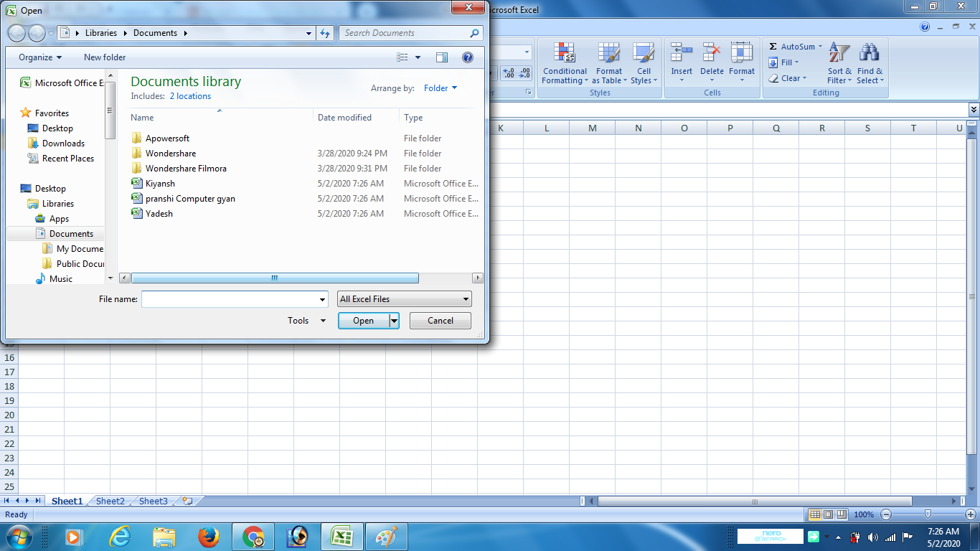Click the Cancel button

(440, 321)
